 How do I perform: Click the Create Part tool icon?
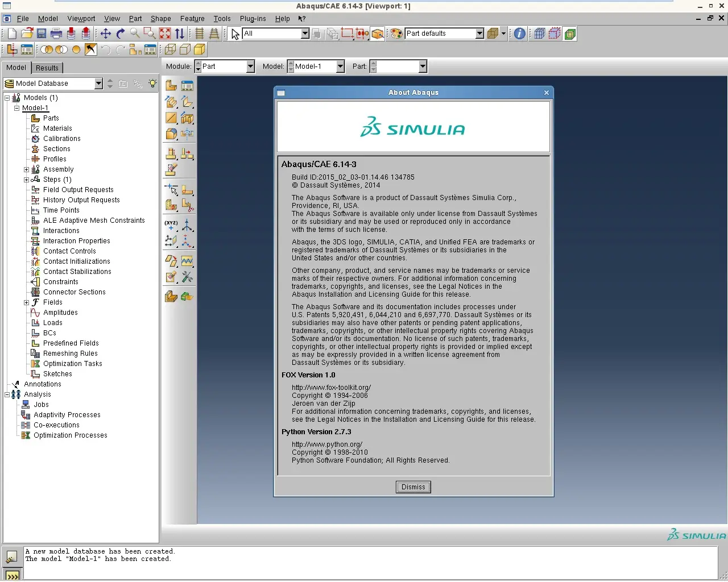click(x=171, y=86)
